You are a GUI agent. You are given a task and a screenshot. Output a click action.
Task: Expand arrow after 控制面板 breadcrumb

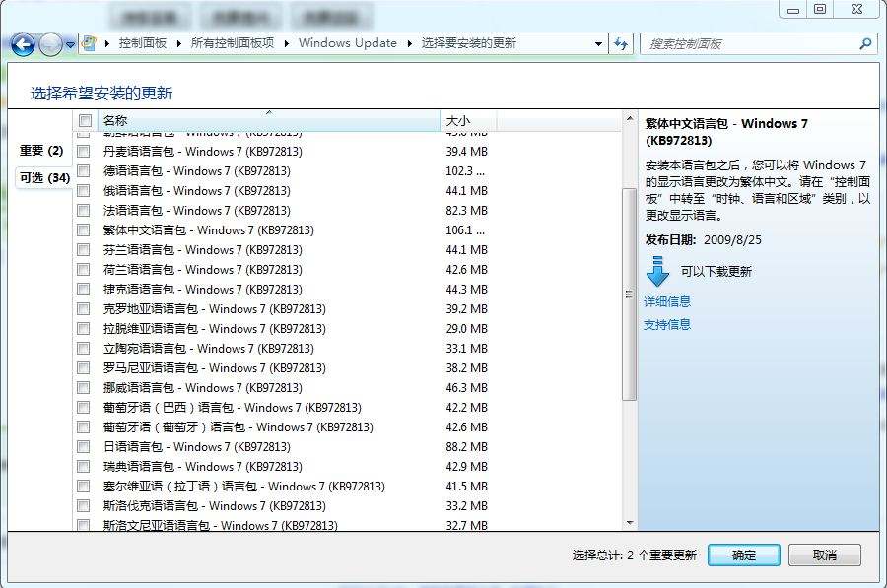pyautogui.click(x=178, y=43)
